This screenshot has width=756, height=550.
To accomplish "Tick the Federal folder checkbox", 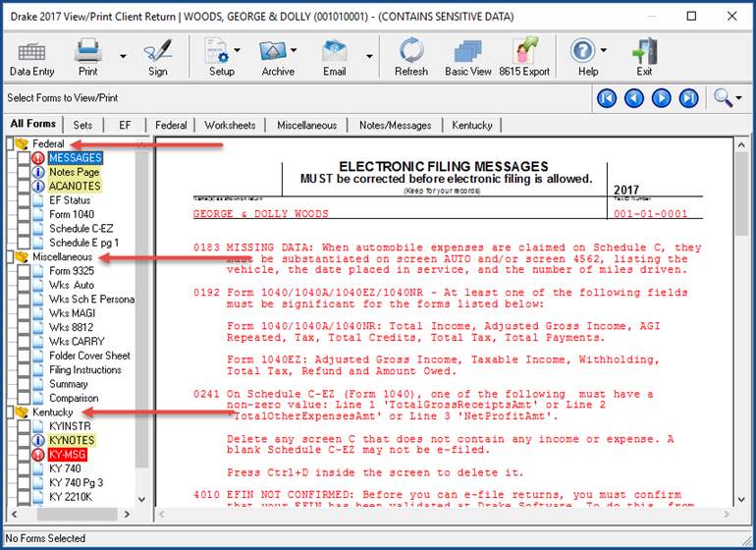I will pos(9,143).
